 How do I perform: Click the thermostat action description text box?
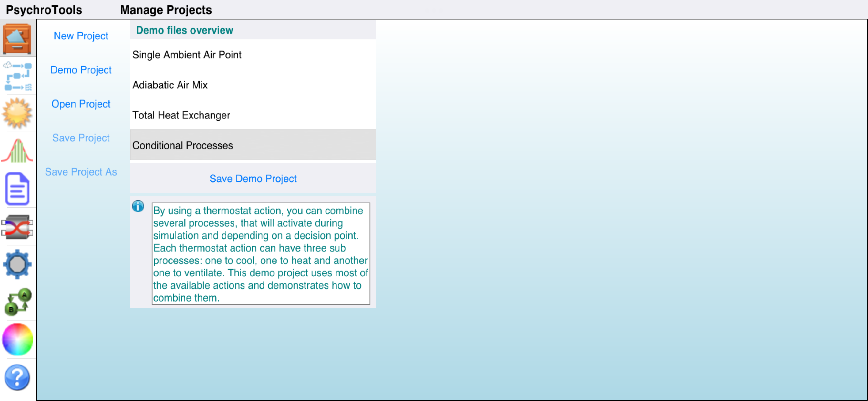tap(261, 254)
